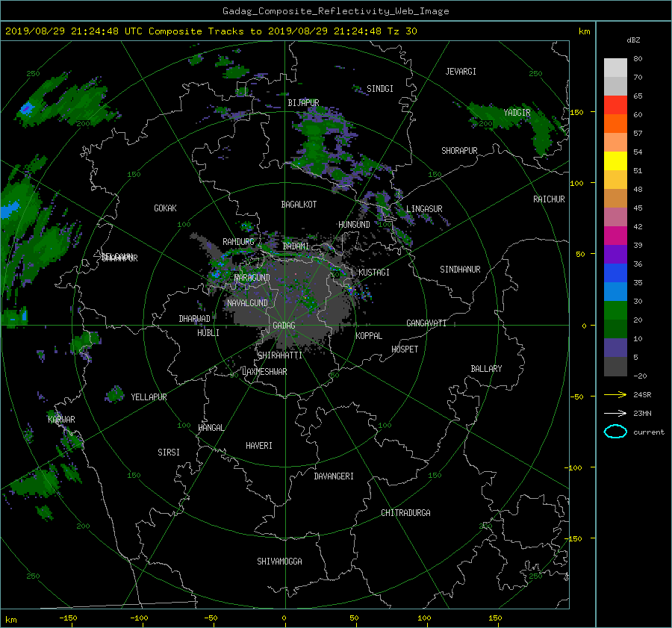Click the CHITRADURGA city label
This screenshot has height=628, width=672.
click(x=405, y=513)
